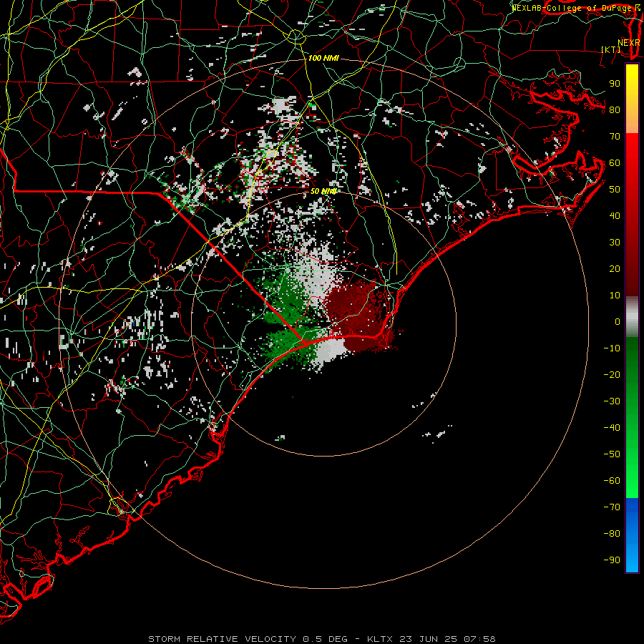Select the 90 value on velocity scale
Viewport: 644px width, 644px height.
pos(615,84)
